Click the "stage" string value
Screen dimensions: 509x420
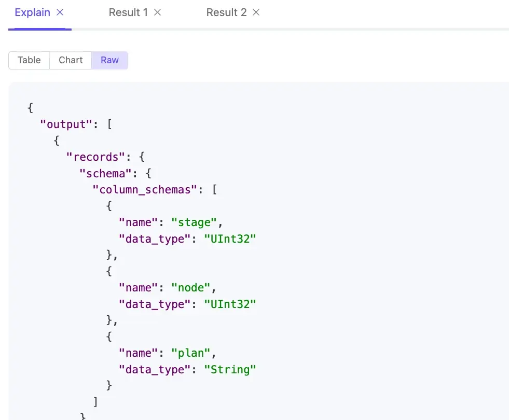194,222
